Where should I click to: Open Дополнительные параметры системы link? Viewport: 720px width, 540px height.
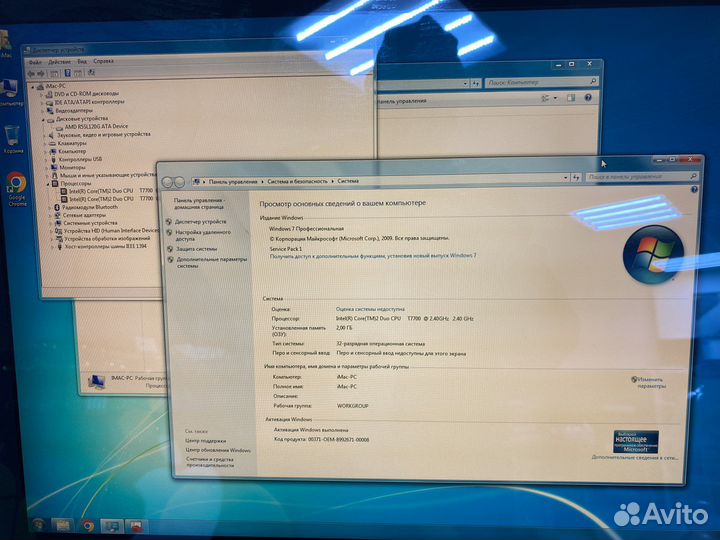click(212, 263)
